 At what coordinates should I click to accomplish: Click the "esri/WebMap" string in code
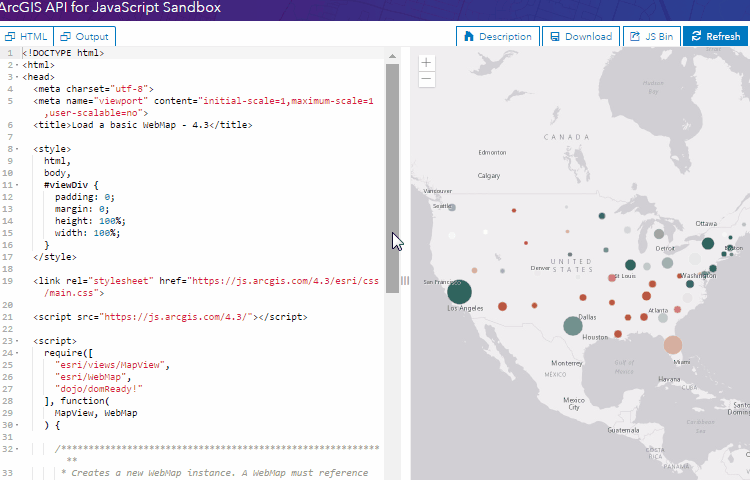tap(93, 377)
